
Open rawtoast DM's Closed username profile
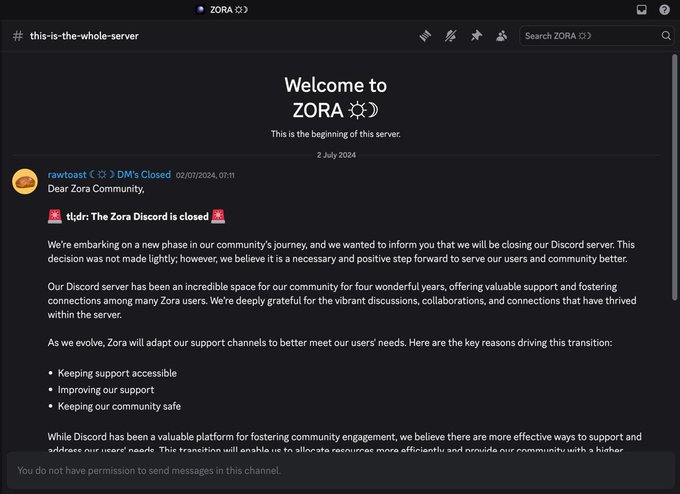tap(109, 174)
